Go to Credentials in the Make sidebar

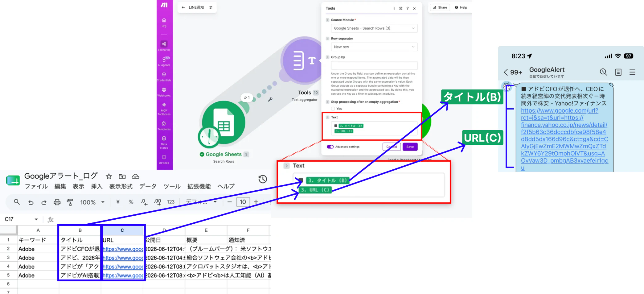[x=164, y=77]
